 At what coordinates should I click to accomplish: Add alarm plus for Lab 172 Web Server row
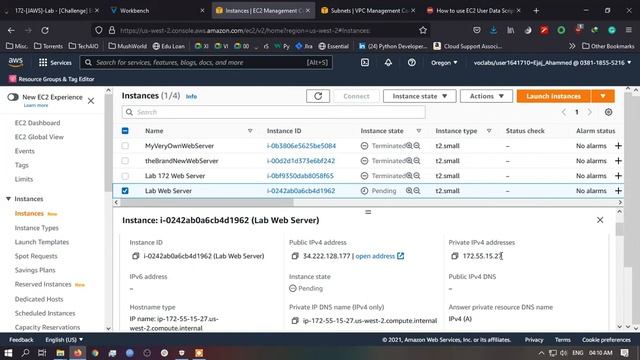[618, 176]
